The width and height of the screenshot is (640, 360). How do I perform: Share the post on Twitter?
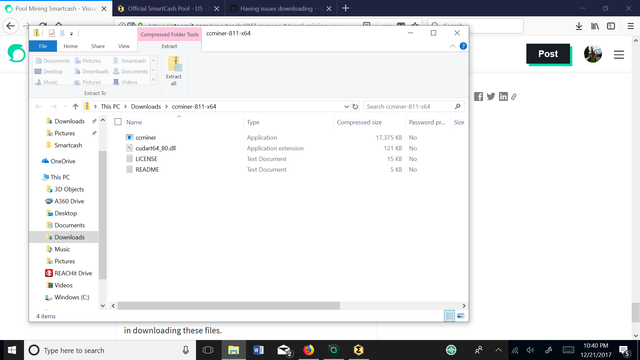pyautogui.click(x=491, y=96)
